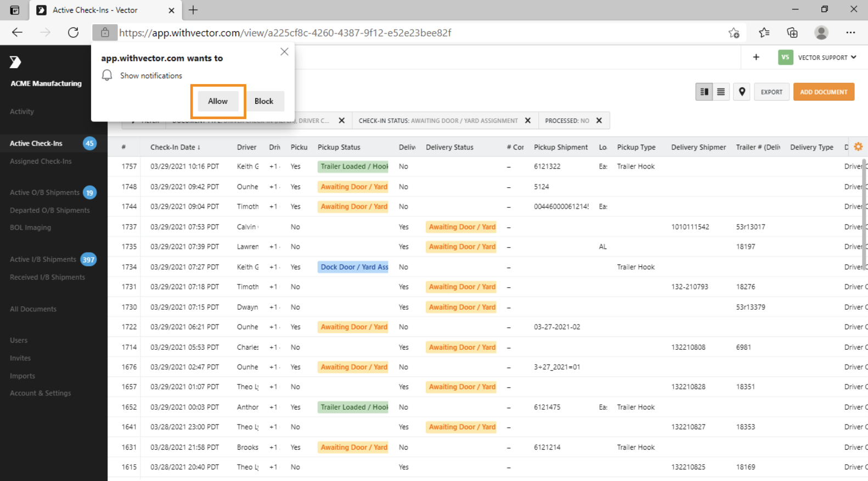The height and width of the screenshot is (481, 868).
Task: Open All Documents in sidebar
Action: click(33, 309)
